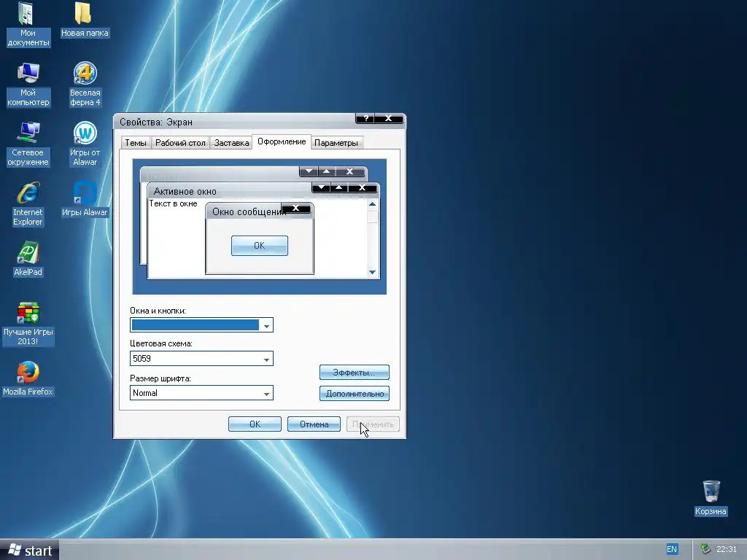
Task: Launch the Лучшие Игры 2013! shortcut
Action: [x=28, y=323]
